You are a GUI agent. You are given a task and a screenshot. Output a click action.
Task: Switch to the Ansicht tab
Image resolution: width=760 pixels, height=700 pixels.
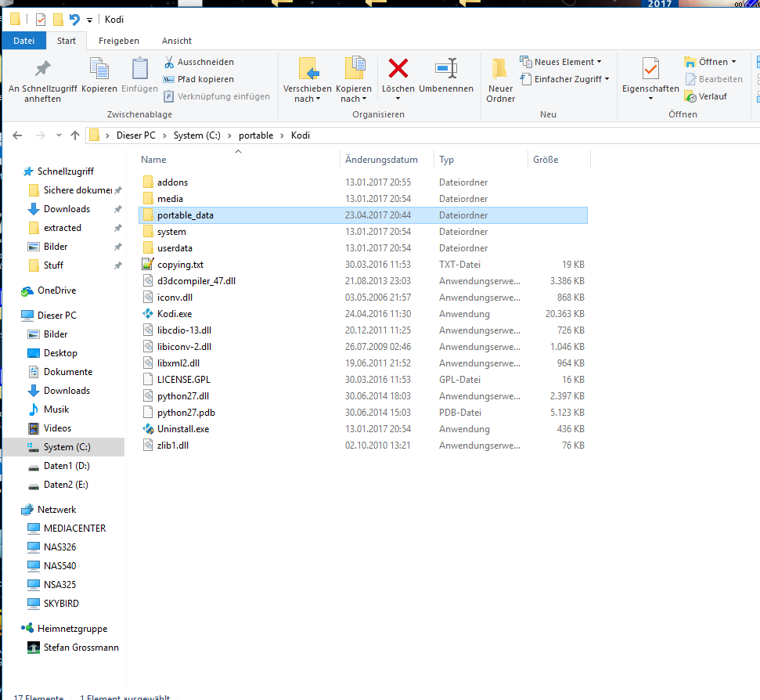(176, 41)
